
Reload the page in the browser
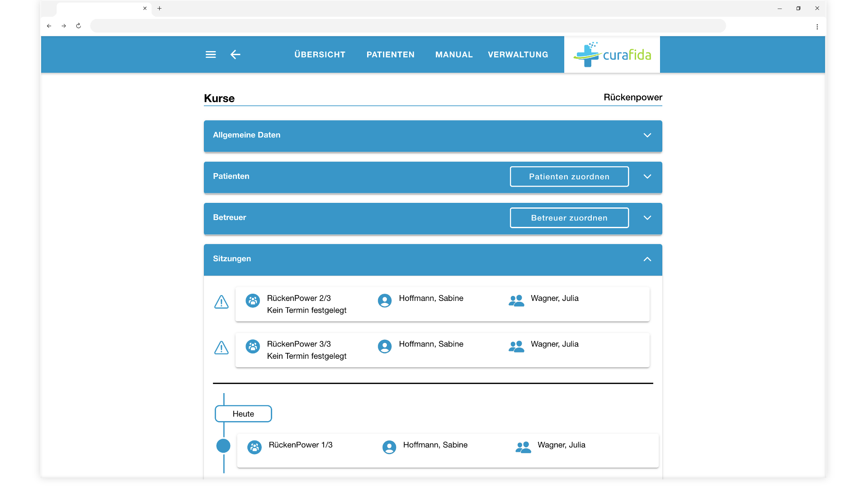click(79, 26)
